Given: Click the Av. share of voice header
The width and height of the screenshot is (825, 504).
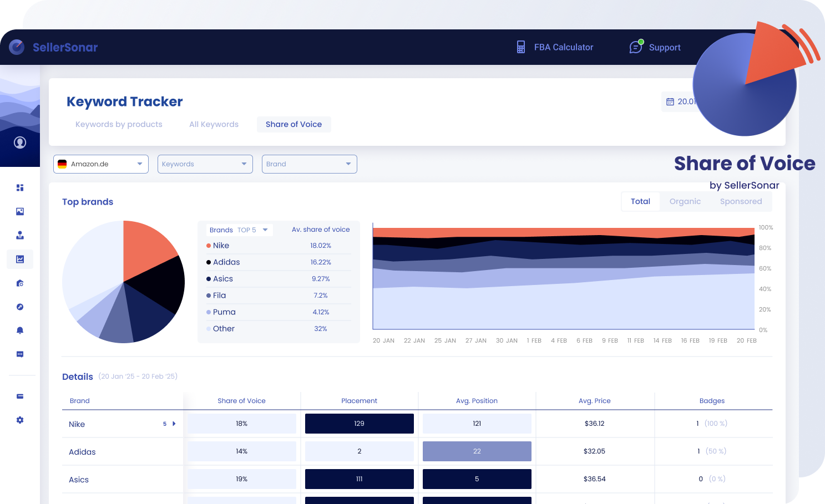Looking at the screenshot, I should click(321, 230).
